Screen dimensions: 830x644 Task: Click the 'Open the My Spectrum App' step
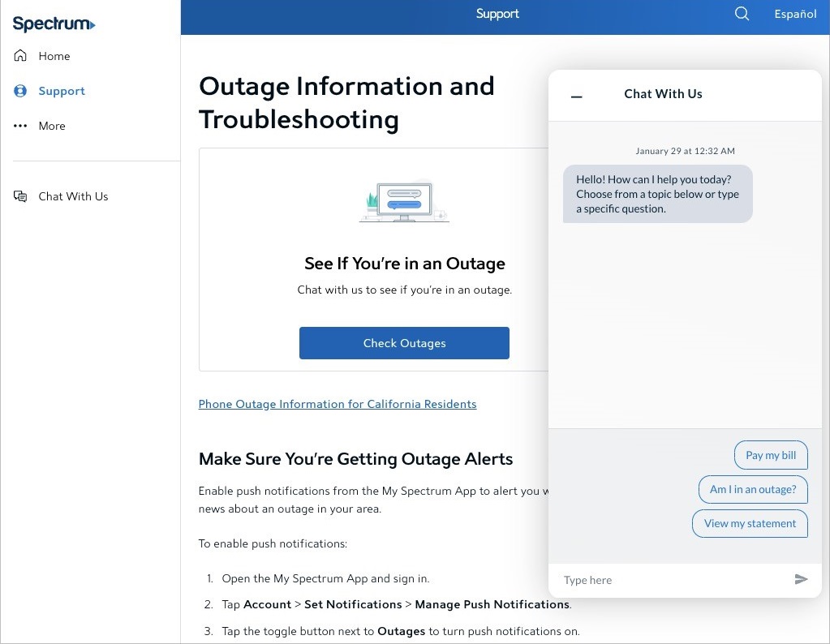coord(325,578)
